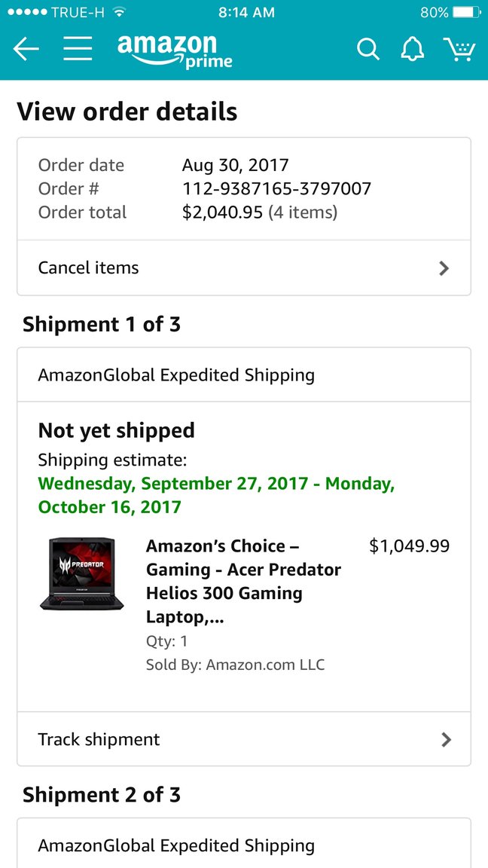Image resolution: width=488 pixels, height=868 pixels.
Task: Open the shopping cart icon
Action: tap(459, 50)
